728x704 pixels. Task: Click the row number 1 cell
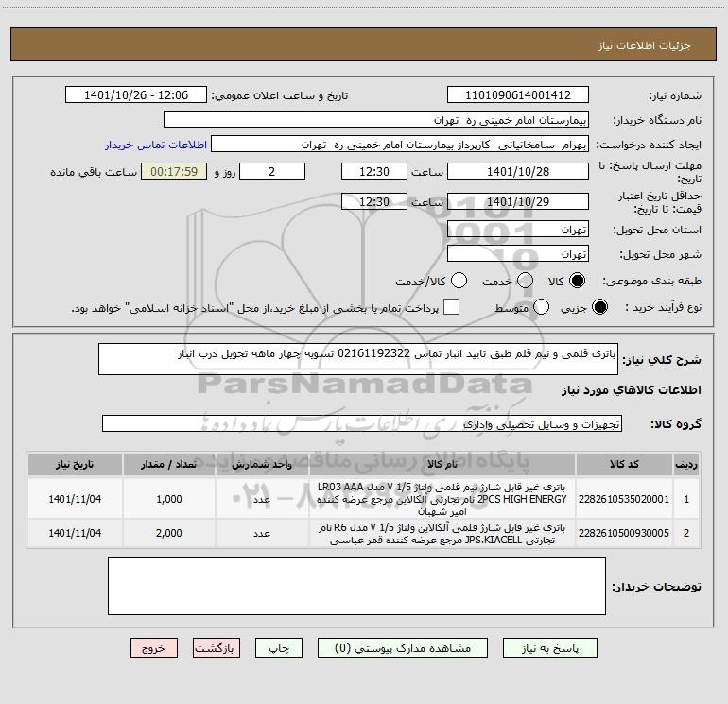pos(686,499)
